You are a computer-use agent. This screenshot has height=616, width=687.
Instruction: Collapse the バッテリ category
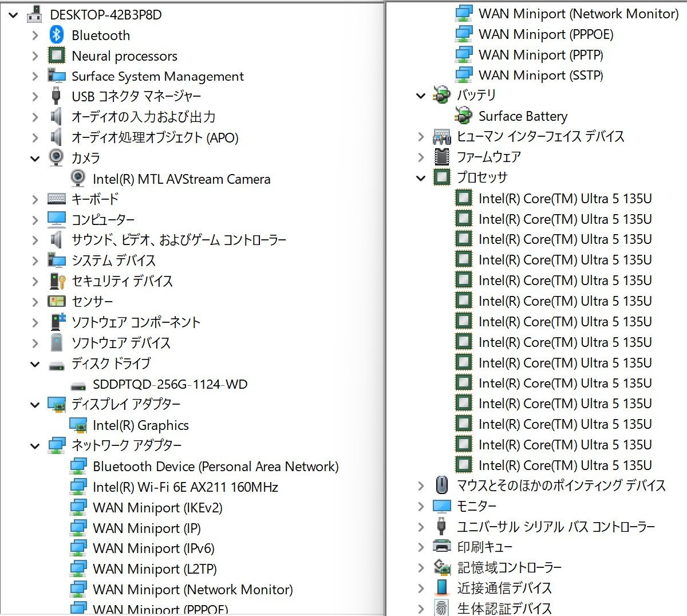click(421, 96)
